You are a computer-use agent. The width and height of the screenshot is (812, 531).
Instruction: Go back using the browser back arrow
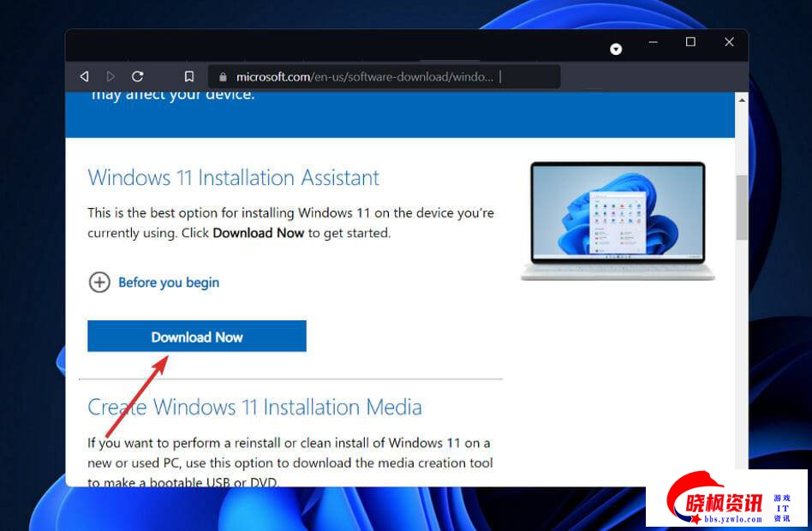(84, 76)
